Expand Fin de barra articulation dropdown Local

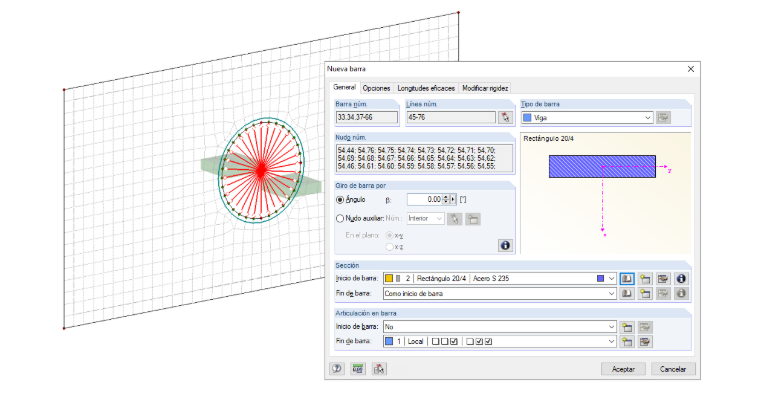coord(611,342)
